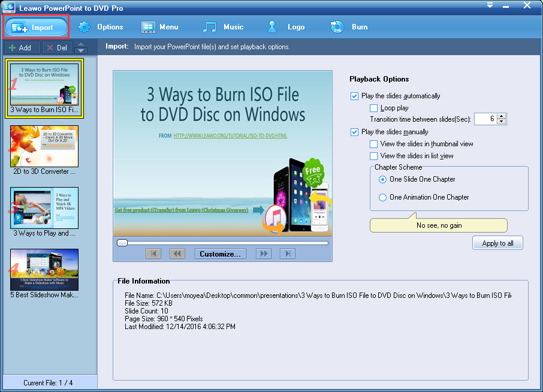This screenshot has height=392, width=543.
Task: Enable the Loop play checkbox
Action: (x=374, y=108)
